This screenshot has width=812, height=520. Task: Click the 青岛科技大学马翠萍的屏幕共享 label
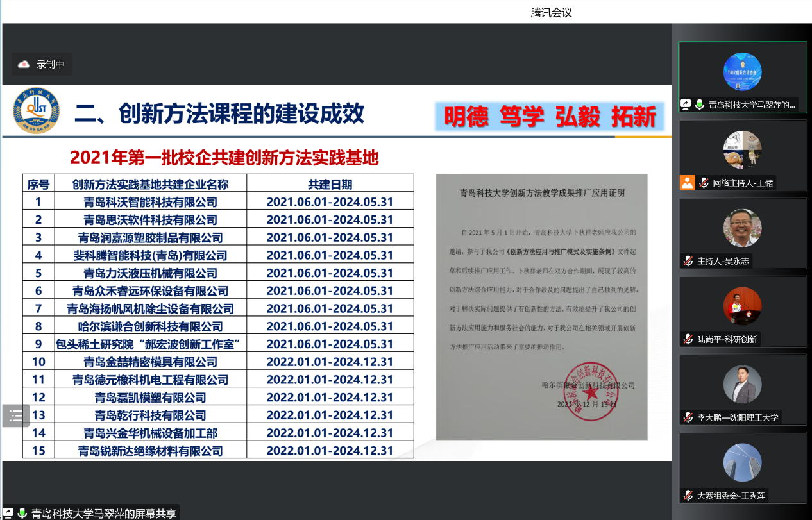(103, 513)
